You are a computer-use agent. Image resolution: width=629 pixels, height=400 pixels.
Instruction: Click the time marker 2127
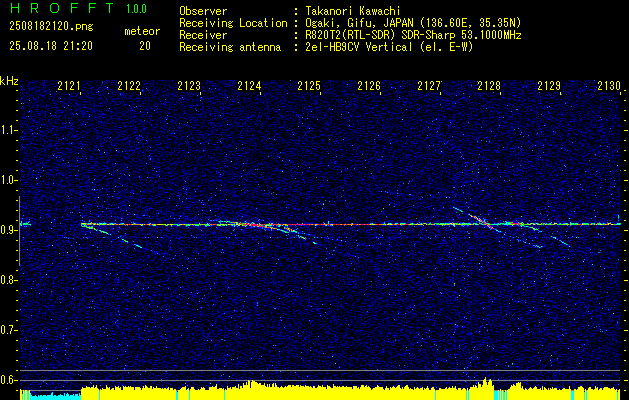pos(429,86)
